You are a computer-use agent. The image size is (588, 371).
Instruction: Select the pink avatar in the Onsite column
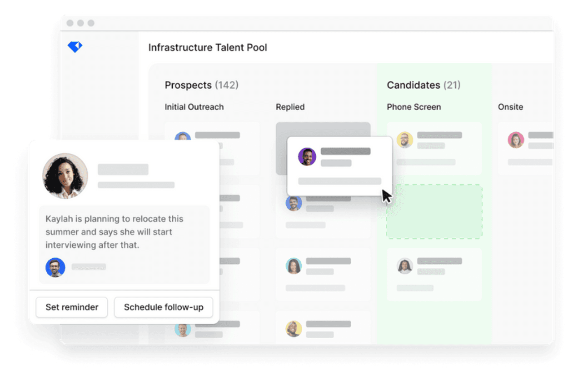click(516, 140)
